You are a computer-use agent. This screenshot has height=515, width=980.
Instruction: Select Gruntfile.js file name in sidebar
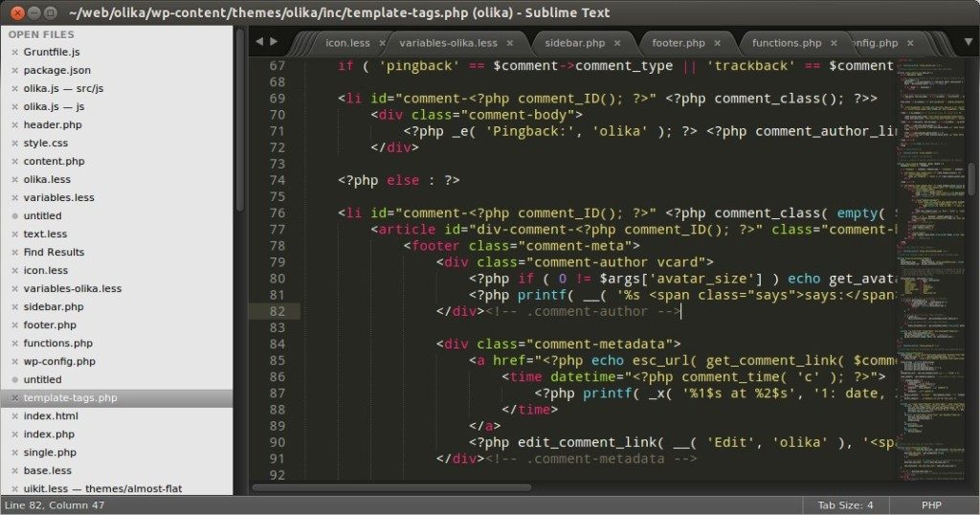pyautogui.click(x=52, y=53)
